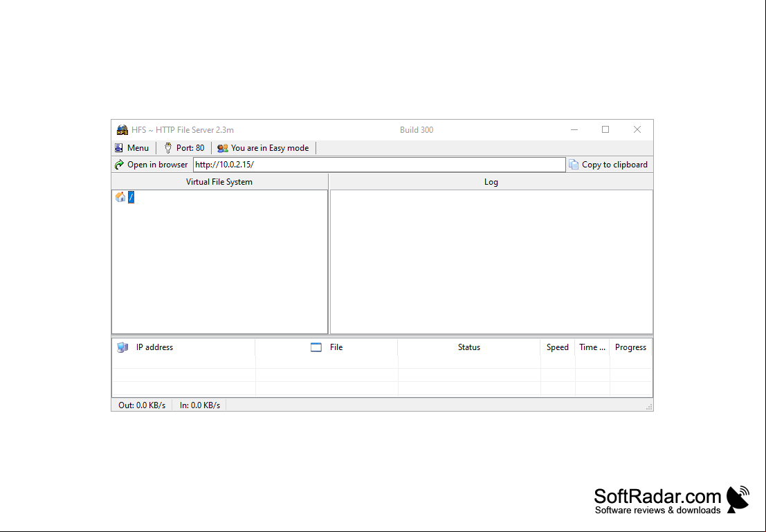This screenshot has height=532, width=766.
Task: Click the port plug icon
Action: (x=168, y=148)
